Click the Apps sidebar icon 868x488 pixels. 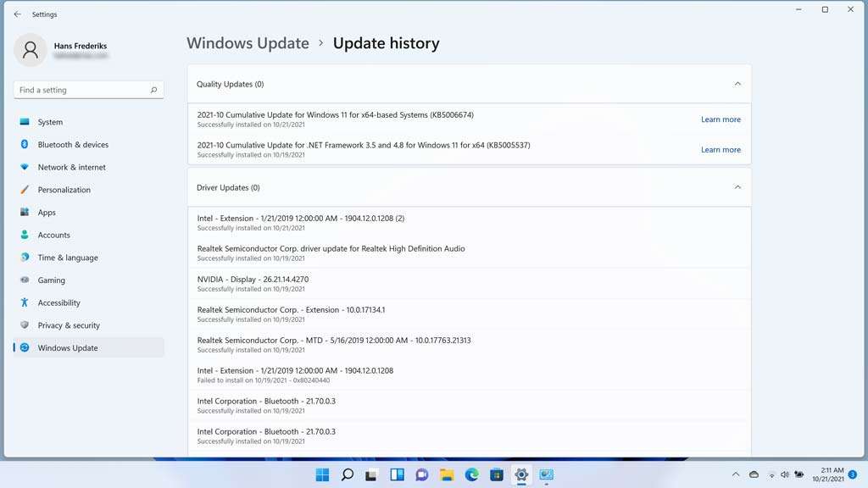coord(25,212)
